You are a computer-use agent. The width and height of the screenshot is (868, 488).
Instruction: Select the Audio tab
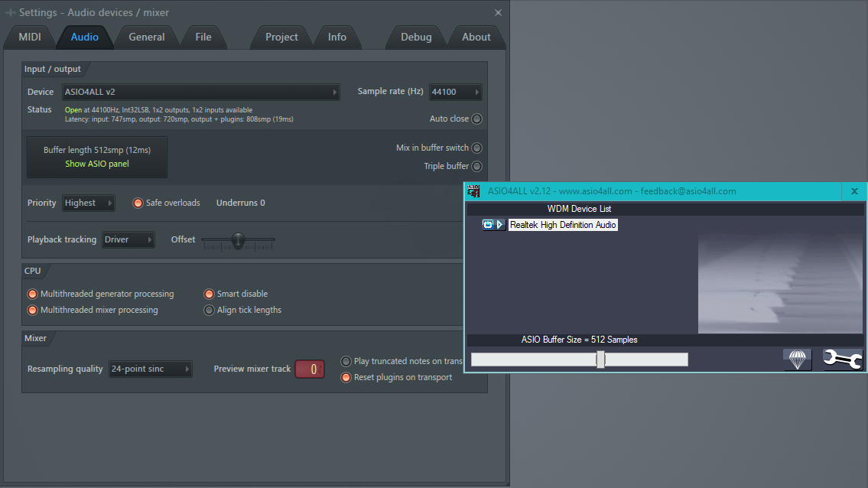[85, 37]
